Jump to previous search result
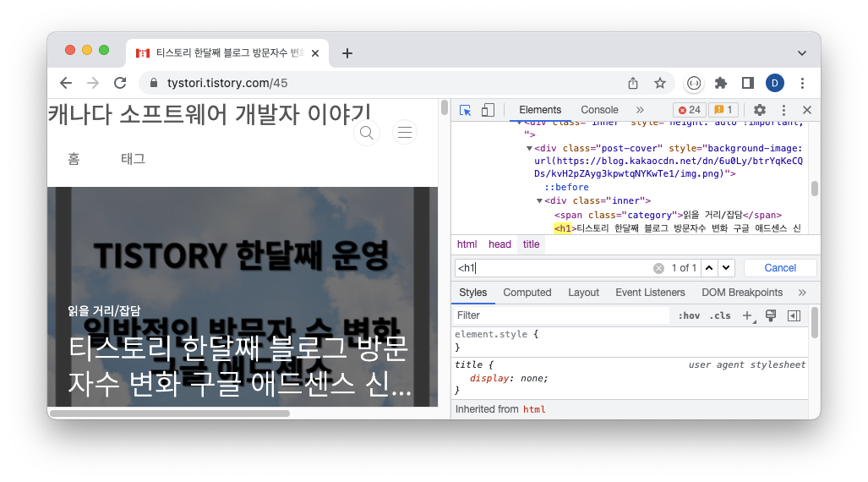 click(x=708, y=268)
